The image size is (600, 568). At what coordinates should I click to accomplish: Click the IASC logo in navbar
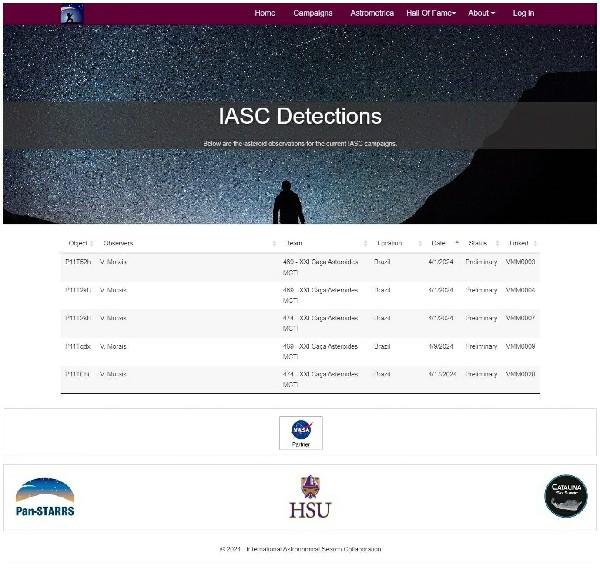[x=72, y=13]
